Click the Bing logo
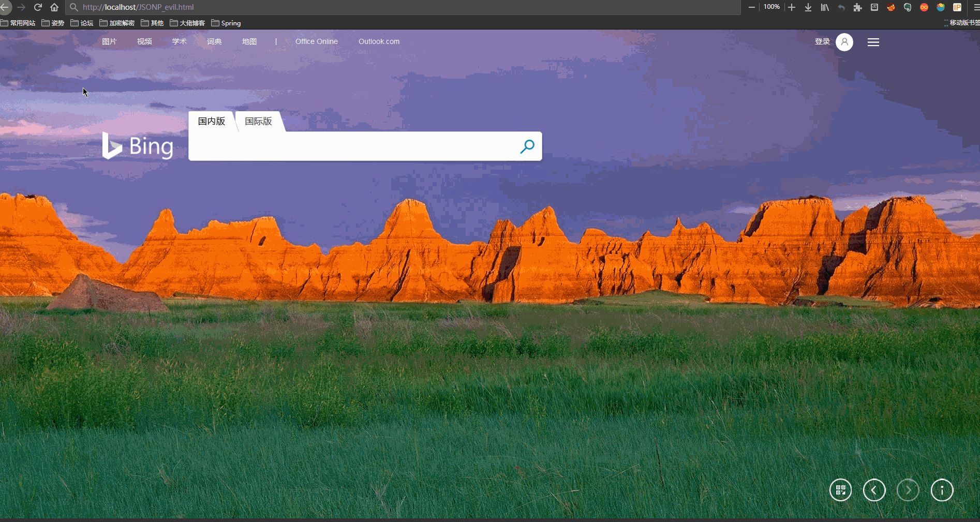 (138, 146)
